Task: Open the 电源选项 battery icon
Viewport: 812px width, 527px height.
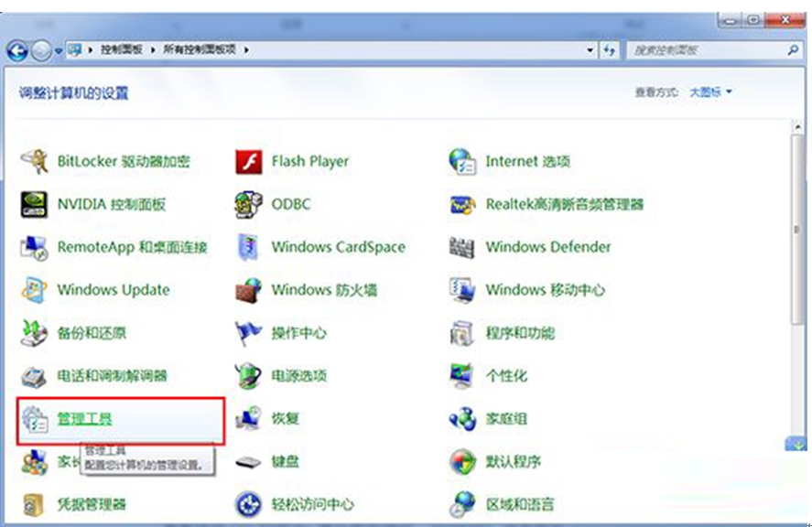Action: [249, 376]
